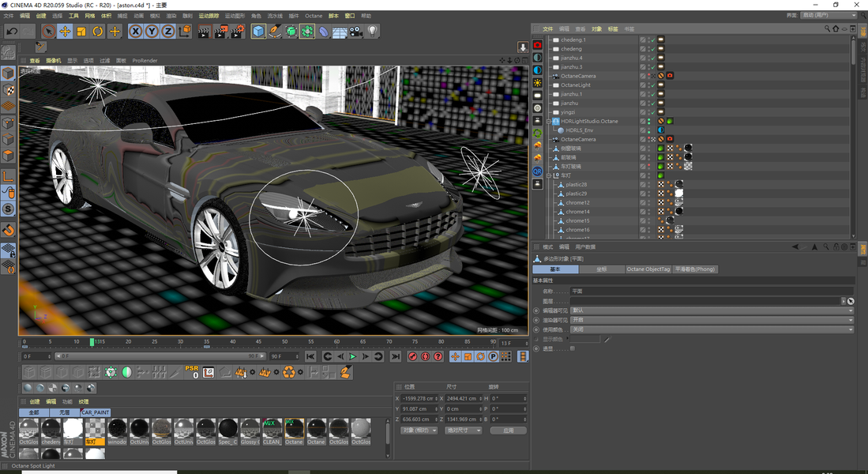Viewport: 868px width, 474px height.
Task: Click the Undo arrow icon
Action: [x=12, y=32]
